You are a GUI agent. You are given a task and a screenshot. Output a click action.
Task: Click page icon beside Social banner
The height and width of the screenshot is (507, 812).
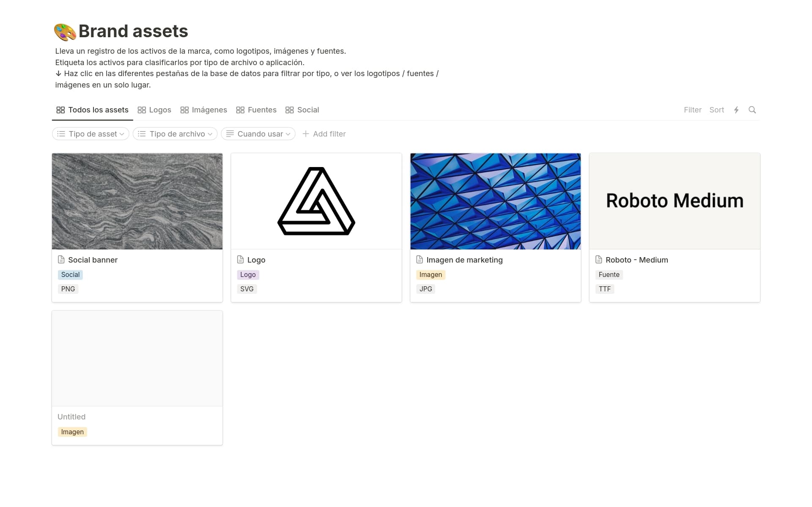pos(61,260)
